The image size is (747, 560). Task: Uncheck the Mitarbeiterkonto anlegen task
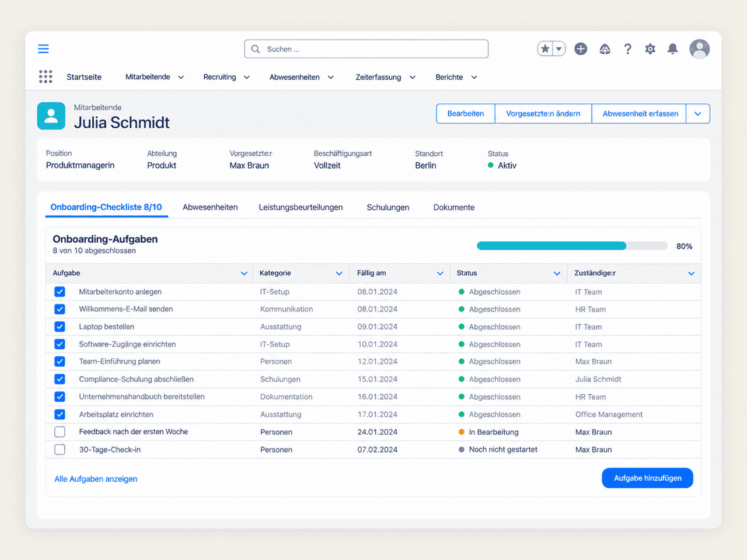pos(60,292)
